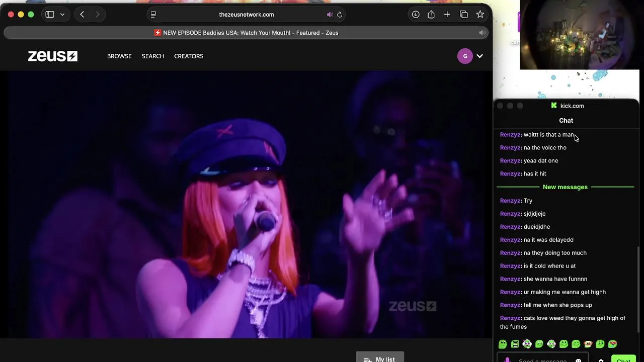Open the emote picker in message field
Viewport: 644px width, 362px height.
click(x=579, y=360)
